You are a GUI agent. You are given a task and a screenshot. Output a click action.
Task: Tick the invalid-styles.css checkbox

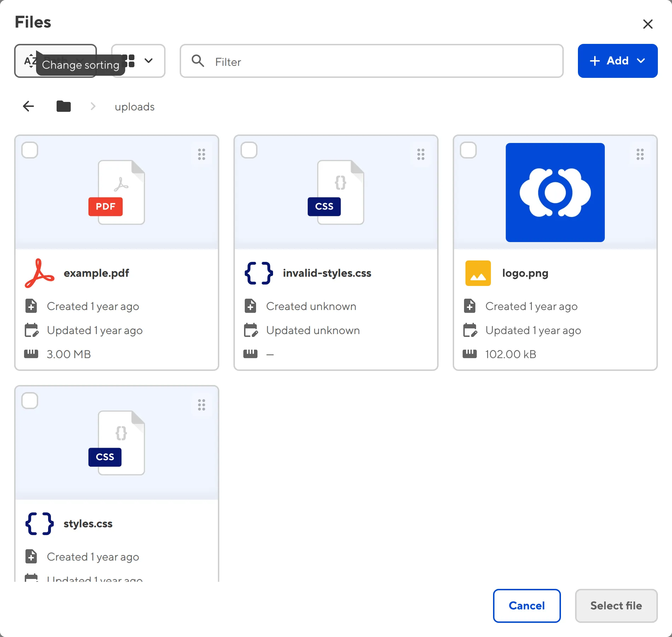click(249, 150)
